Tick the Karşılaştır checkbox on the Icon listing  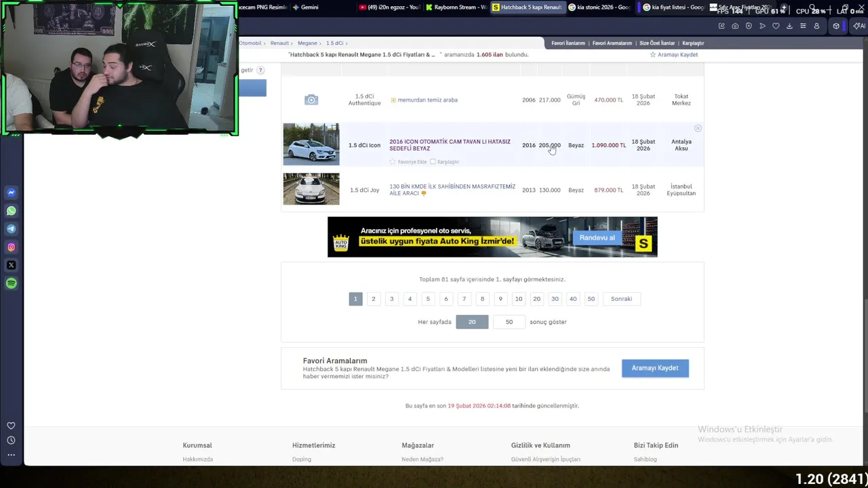tap(433, 162)
